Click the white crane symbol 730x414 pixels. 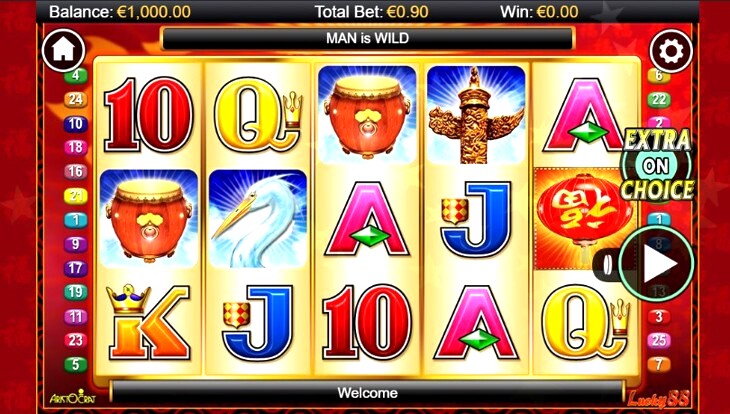tap(258, 219)
